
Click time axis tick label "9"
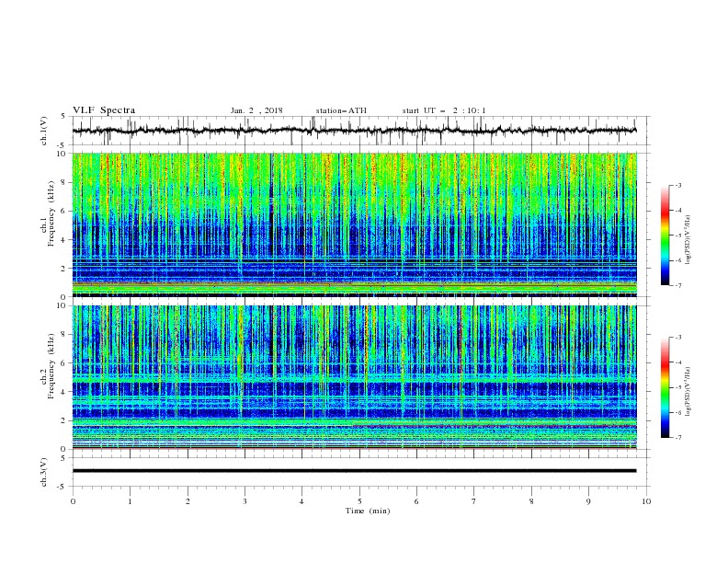point(588,501)
